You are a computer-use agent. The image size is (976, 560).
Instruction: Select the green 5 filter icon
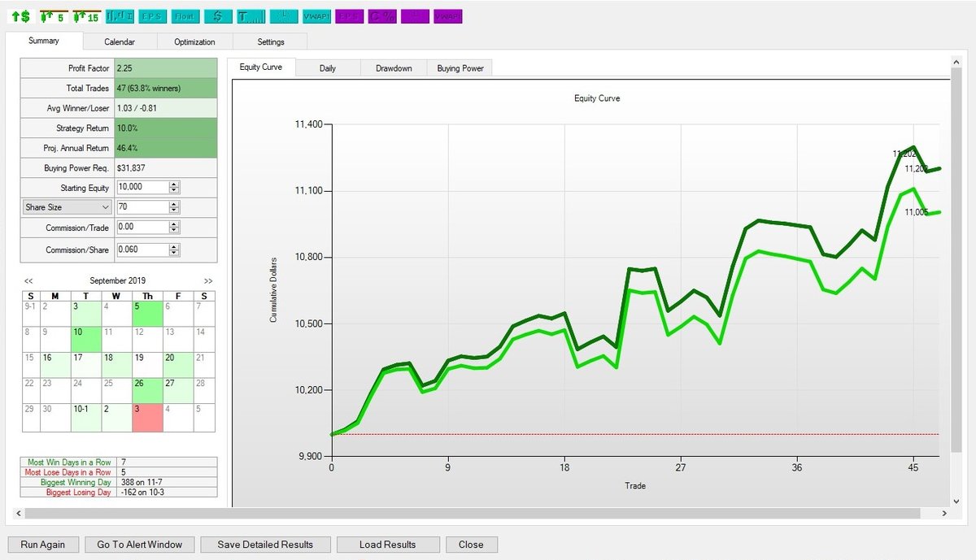point(54,16)
